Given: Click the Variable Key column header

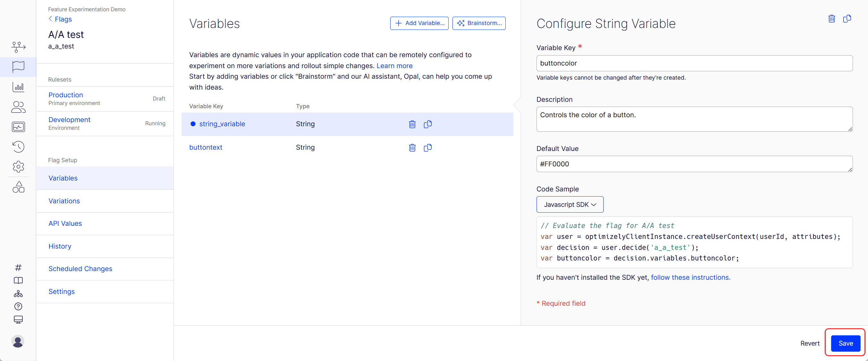Looking at the screenshot, I should 206,106.
